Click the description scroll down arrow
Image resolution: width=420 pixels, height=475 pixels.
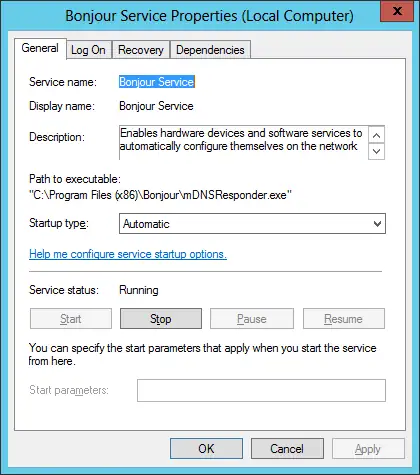377,151
